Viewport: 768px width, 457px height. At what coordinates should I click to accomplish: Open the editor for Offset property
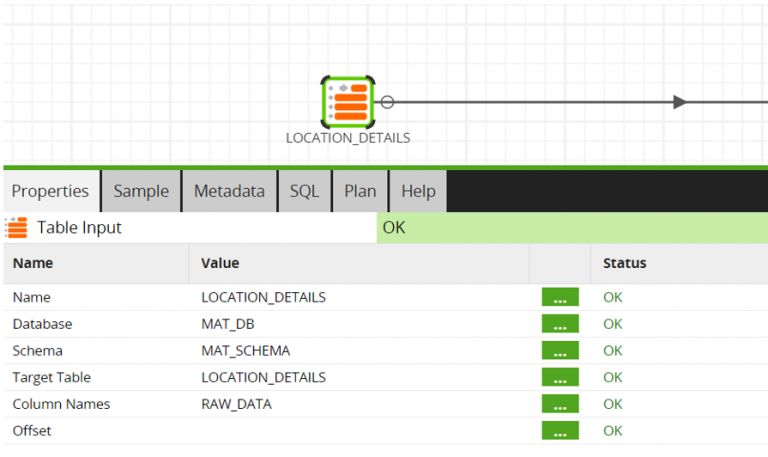[x=560, y=431]
